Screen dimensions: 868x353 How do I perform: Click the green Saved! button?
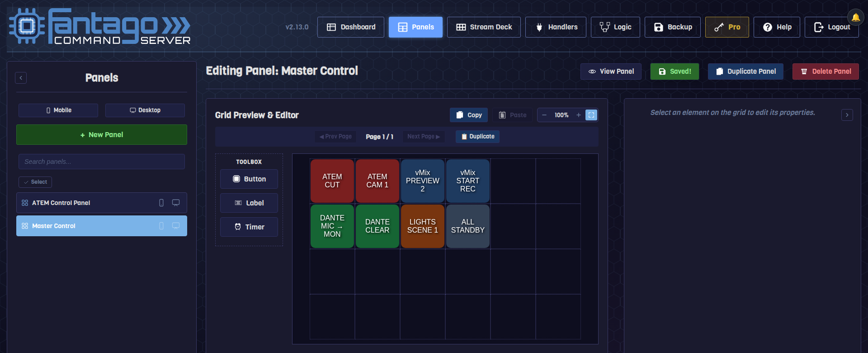click(x=675, y=72)
